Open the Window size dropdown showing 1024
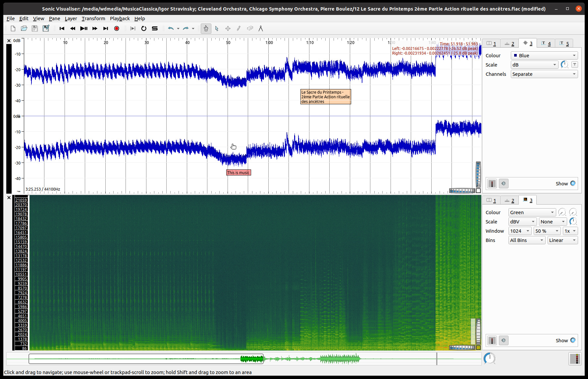Viewport: 588px width, 379px height. tap(520, 231)
